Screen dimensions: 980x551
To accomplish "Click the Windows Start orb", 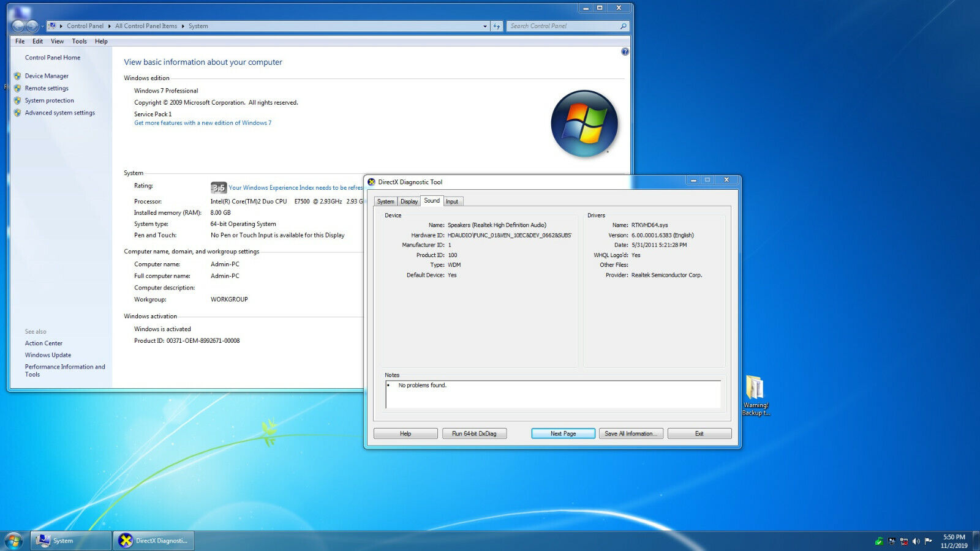I will 13,541.
